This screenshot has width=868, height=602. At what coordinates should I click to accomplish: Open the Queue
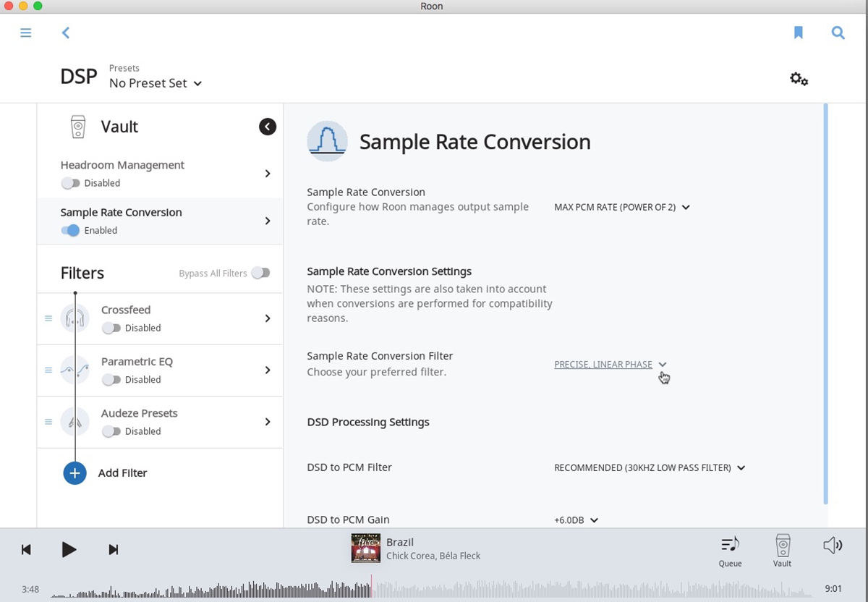730,551
